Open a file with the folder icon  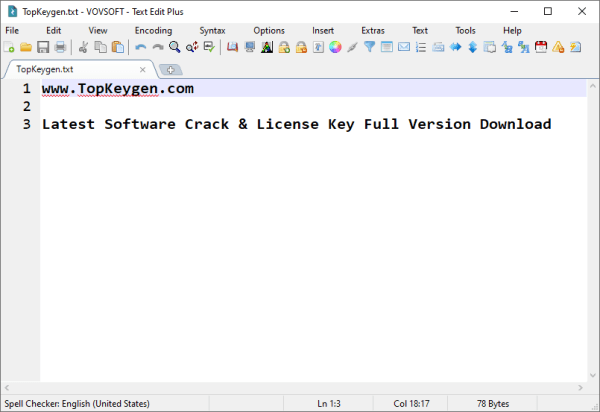click(x=26, y=47)
